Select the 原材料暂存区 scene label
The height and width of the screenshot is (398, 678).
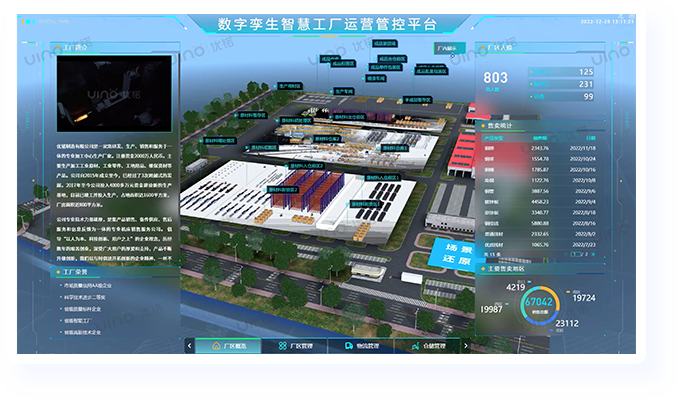point(253,116)
